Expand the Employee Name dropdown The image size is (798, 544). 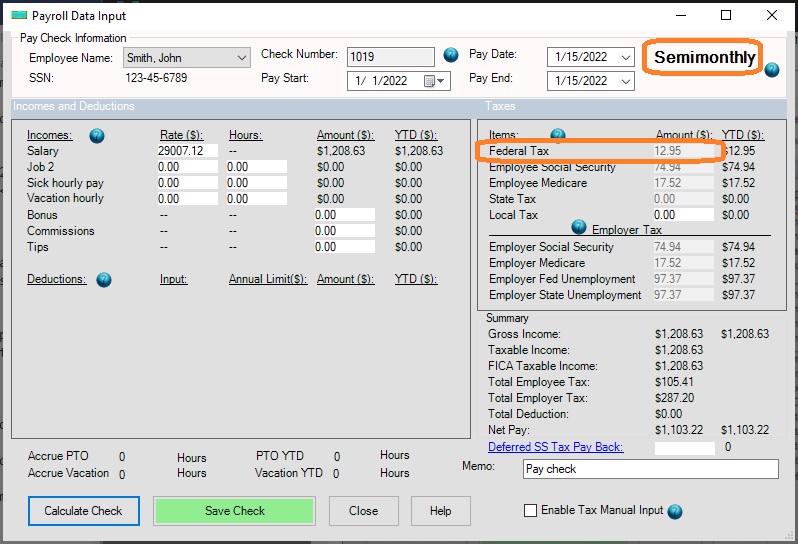click(241, 59)
